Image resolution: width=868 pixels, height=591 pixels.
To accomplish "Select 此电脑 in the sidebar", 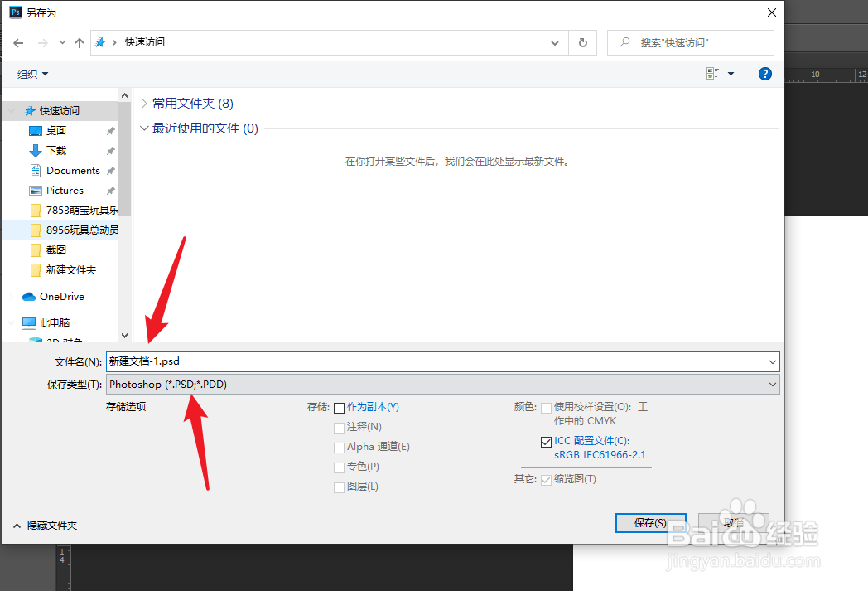I will click(x=55, y=323).
